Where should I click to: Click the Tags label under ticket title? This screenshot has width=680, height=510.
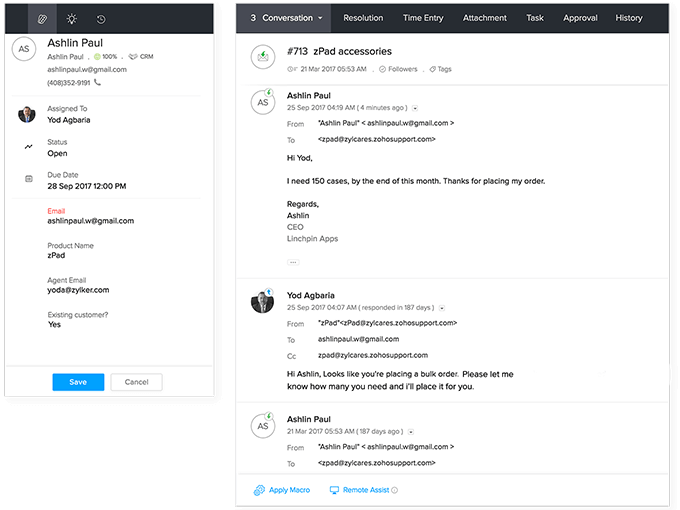440,69
